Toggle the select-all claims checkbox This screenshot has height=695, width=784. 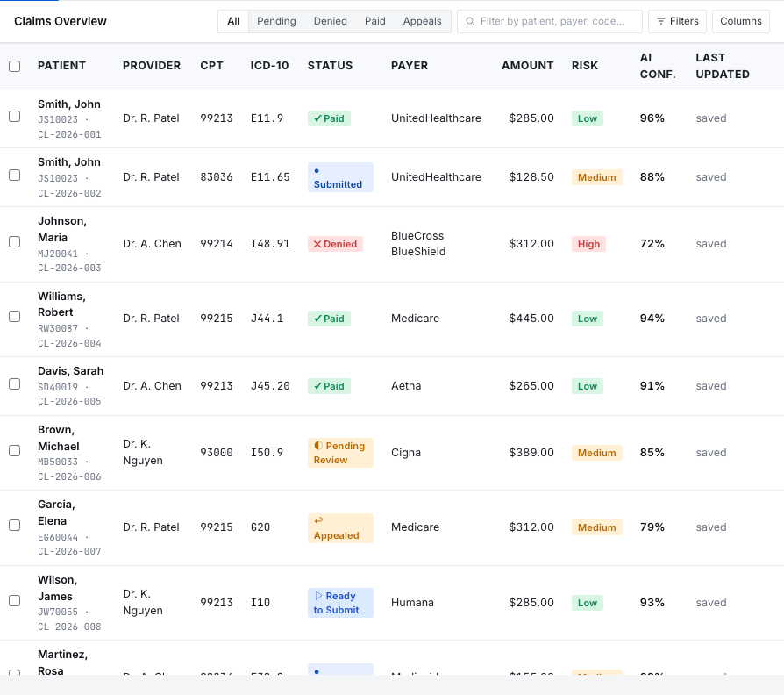(15, 66)
